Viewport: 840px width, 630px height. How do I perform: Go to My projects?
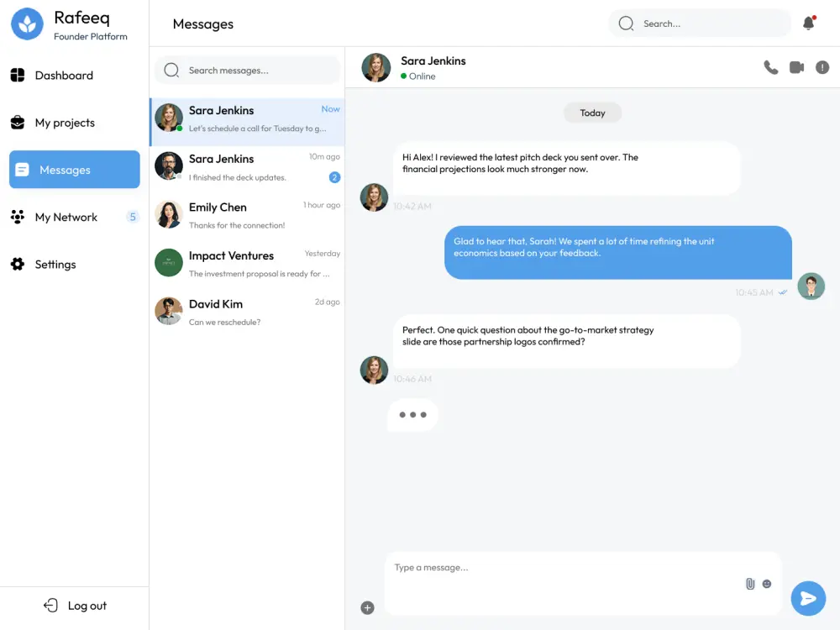(x=75, y=123)
